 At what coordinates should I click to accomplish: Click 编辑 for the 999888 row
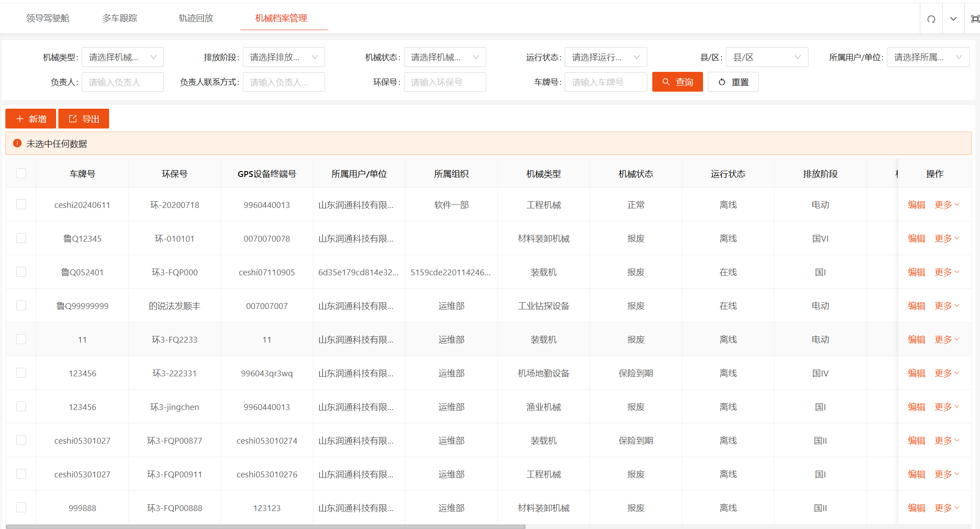pyautogui.click(x=916, y=508)
